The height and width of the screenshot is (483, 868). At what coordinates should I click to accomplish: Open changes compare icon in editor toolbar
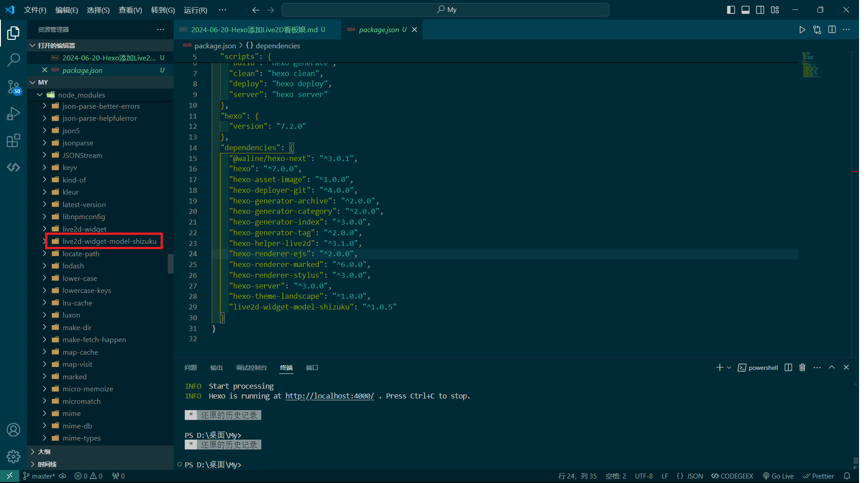click(817, 30)
